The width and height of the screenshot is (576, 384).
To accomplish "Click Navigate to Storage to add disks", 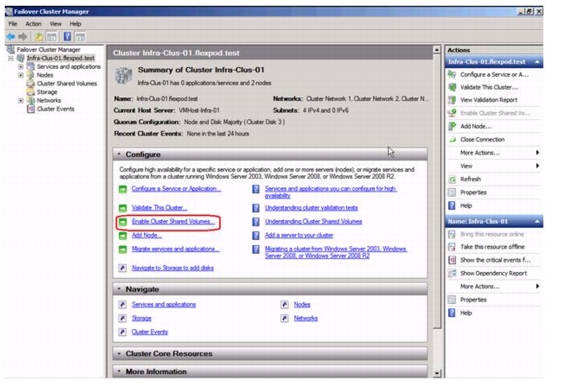I will (173, 268).
